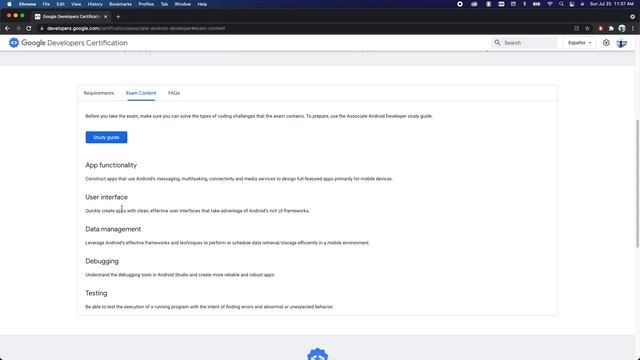
Task: Click the lock icon in address bar
Action: pyautogui.click(x=42, y=29)
